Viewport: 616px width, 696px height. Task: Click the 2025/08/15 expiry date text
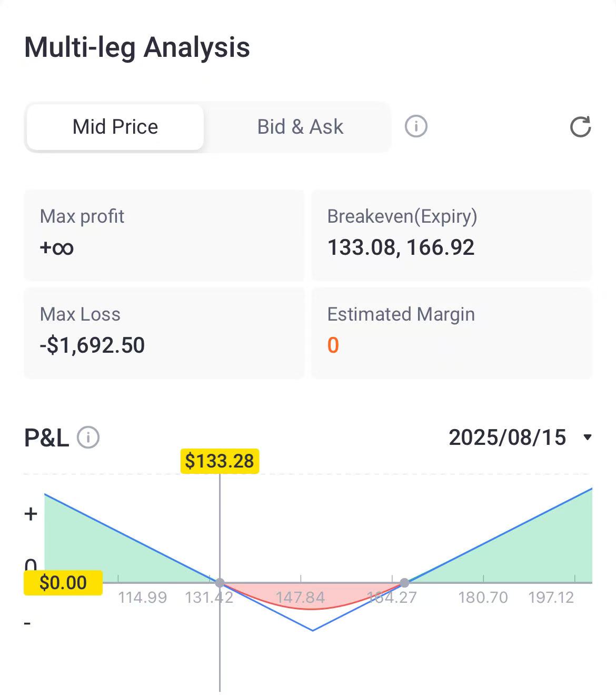507,438
